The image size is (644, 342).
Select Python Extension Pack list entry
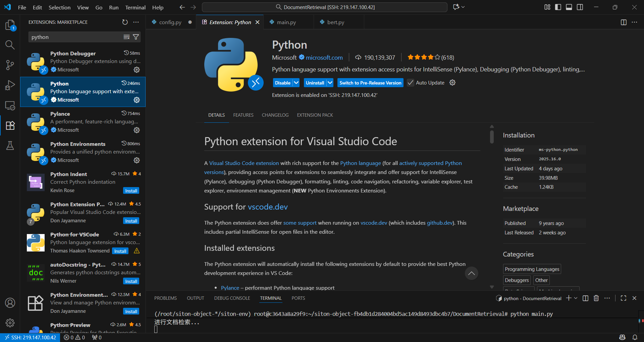83,213
